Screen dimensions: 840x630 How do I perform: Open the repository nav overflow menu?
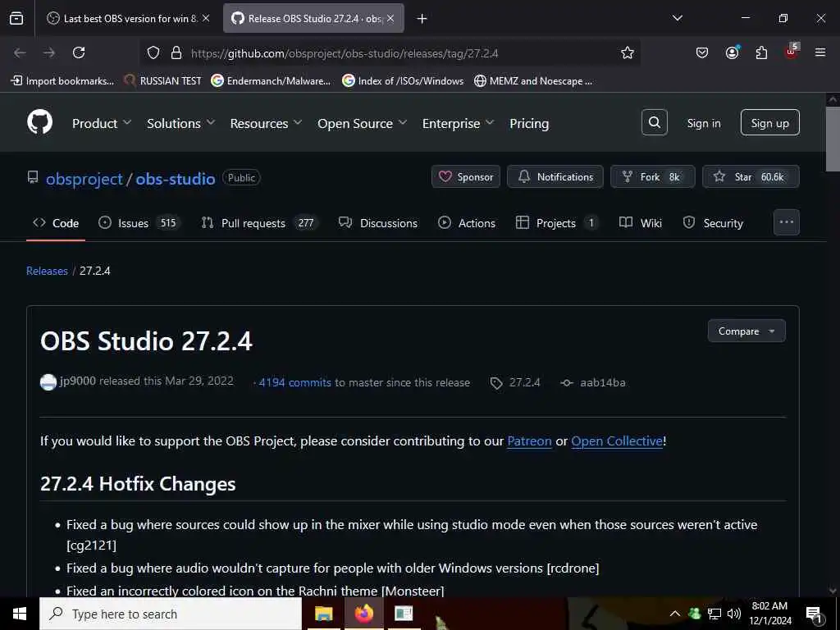pyautogui.click(x=787, y=222)
